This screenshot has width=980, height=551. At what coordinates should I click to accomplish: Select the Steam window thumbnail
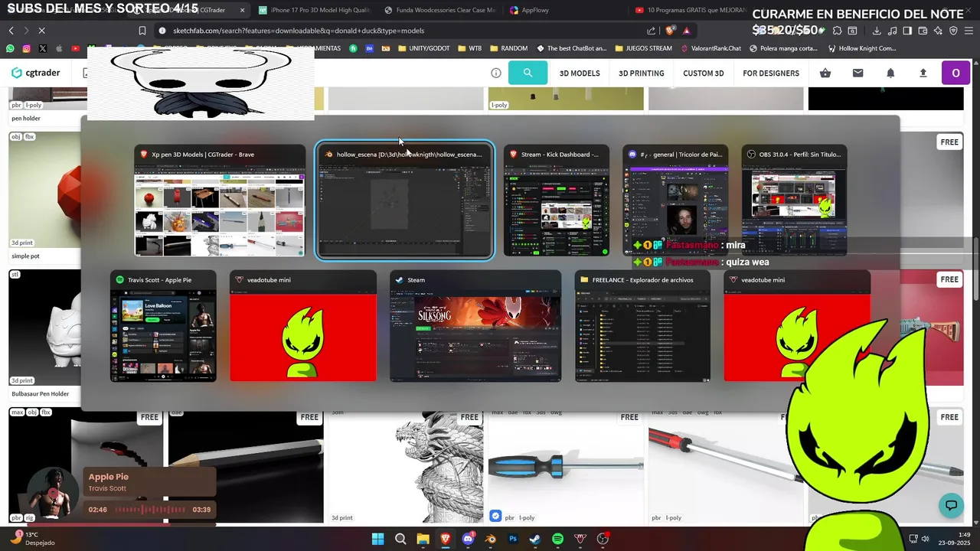(475, 326)
